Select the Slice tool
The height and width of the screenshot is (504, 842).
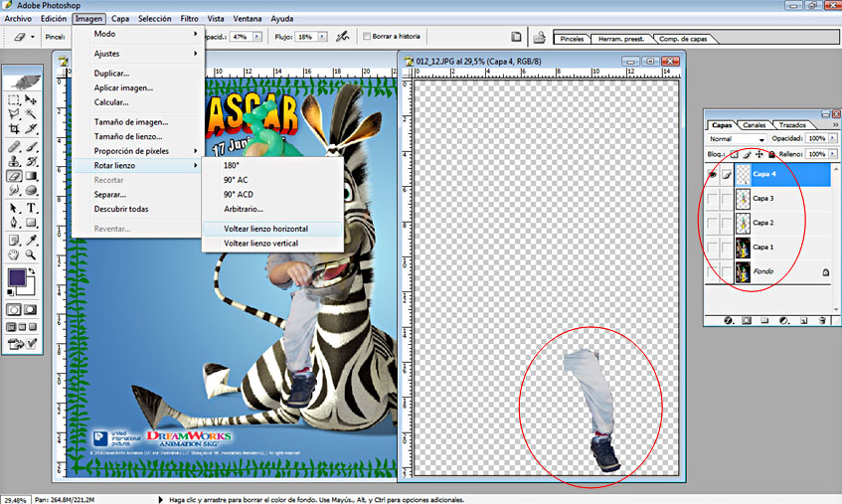31,128
